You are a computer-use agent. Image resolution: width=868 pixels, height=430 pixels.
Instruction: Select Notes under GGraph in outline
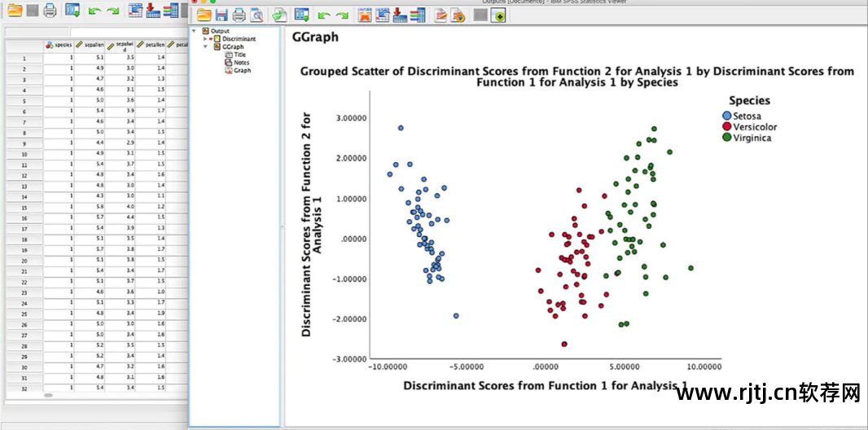[x=241, y=63]
